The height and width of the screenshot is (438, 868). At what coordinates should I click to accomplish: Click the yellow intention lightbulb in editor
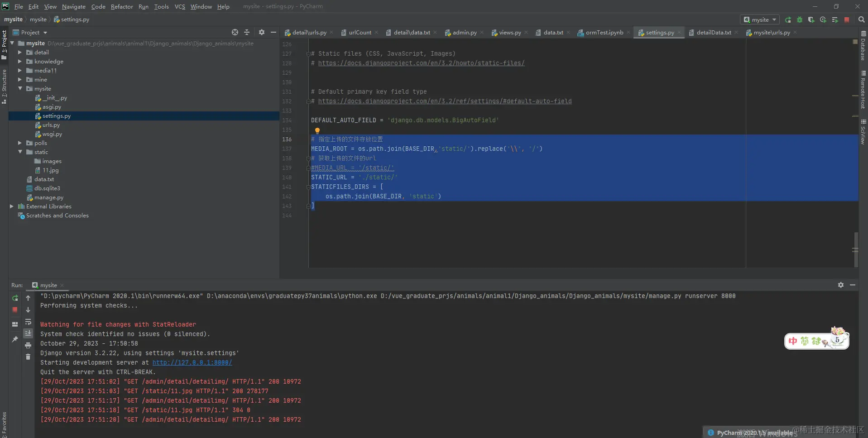pyautogui.click(x=317, y=130)
